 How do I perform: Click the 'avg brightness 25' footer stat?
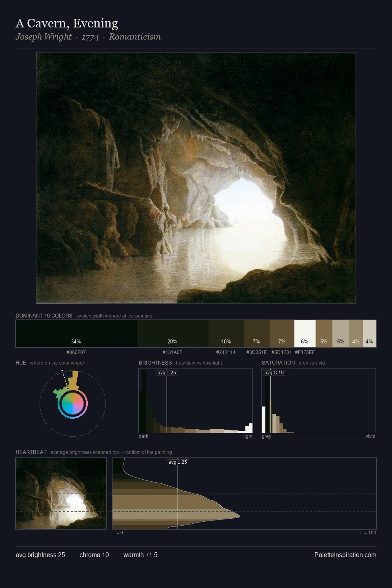click(x=40, y=555)
